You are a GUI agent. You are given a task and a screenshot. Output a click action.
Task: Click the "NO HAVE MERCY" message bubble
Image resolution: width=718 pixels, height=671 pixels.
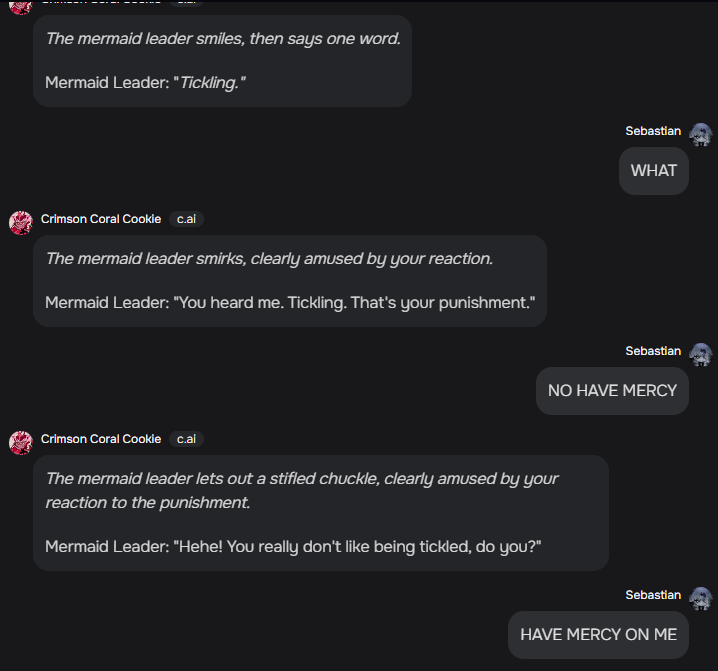click(x=612, y=391)
